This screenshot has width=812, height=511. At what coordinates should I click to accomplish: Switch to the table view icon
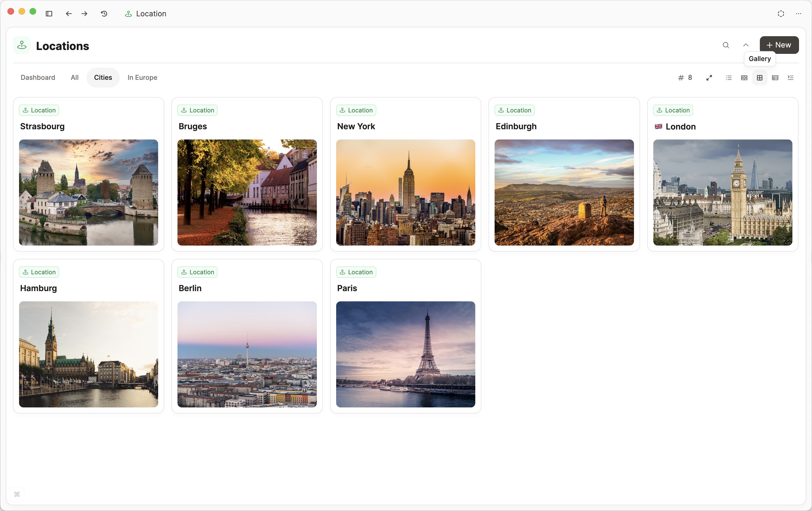click(x=775, y=78)
